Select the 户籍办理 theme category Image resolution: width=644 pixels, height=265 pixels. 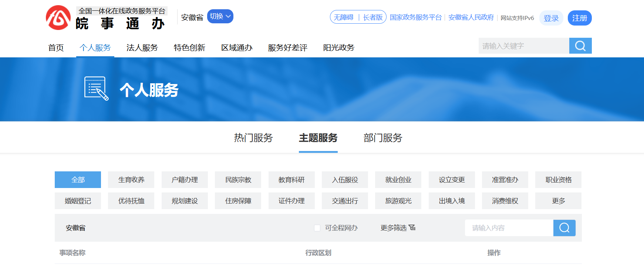185,180
